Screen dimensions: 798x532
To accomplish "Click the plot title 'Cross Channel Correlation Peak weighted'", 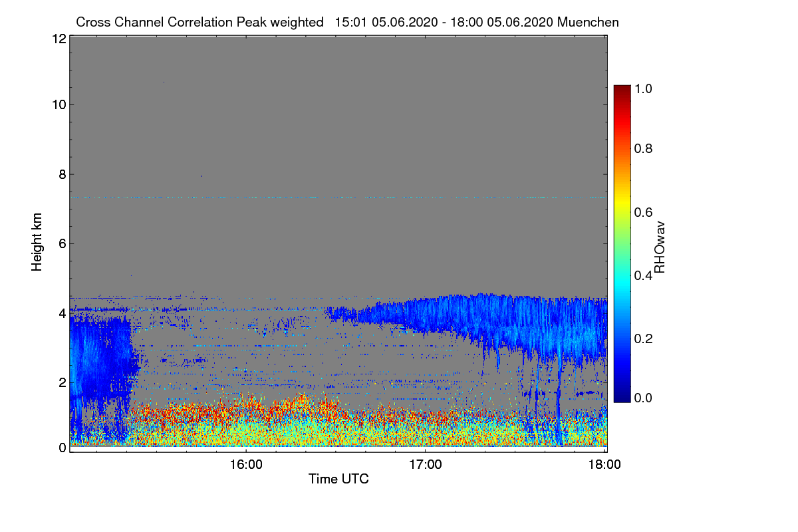I will [200, 22].
